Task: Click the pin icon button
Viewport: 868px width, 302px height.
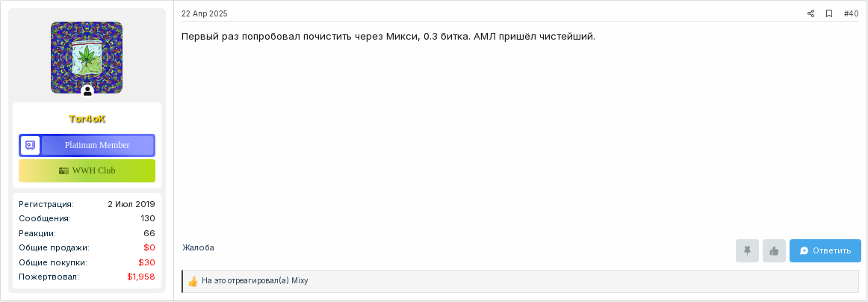Action: [747, 251]
